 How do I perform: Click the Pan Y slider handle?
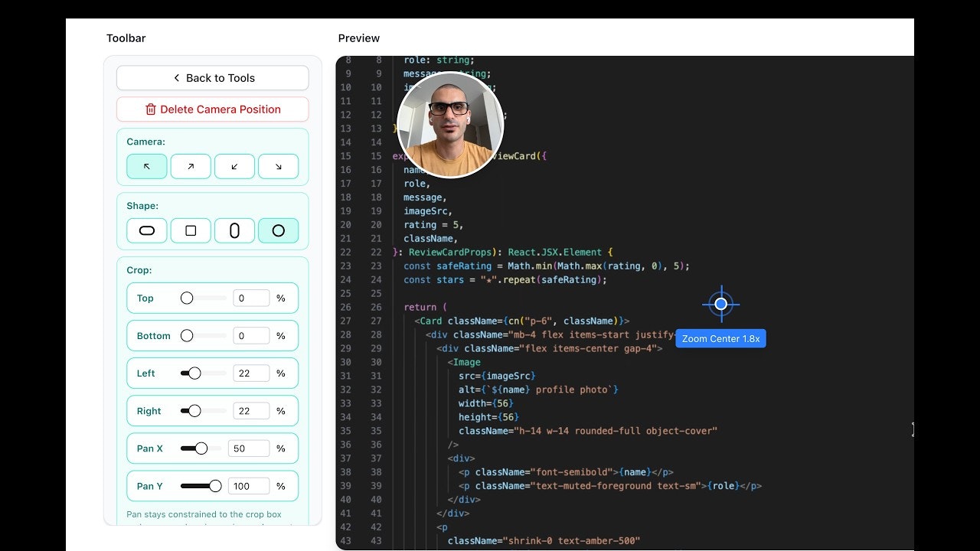[215, 486]
